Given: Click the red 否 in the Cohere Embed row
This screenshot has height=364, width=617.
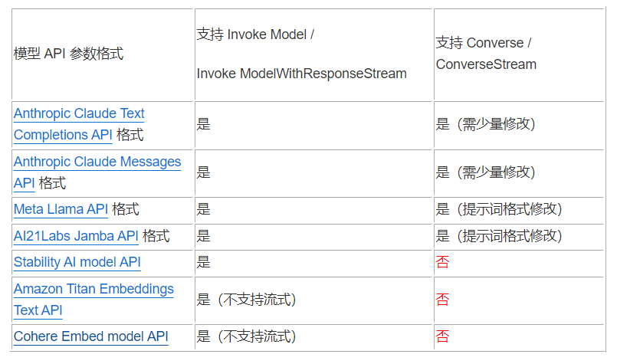Looking at the screenshot, I should point(443,336).
